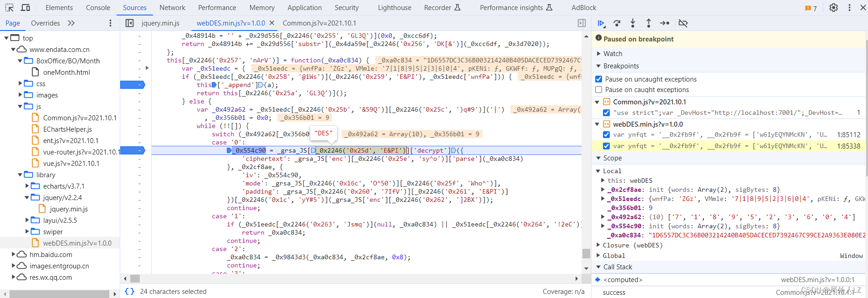The height and width of the screenshot is (298, 868).
Task: Expand the swiper folder
Action: click(27, 231)
